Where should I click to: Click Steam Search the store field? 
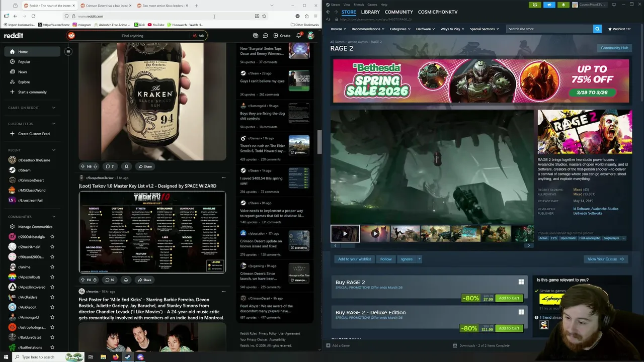tap(549, 29)
